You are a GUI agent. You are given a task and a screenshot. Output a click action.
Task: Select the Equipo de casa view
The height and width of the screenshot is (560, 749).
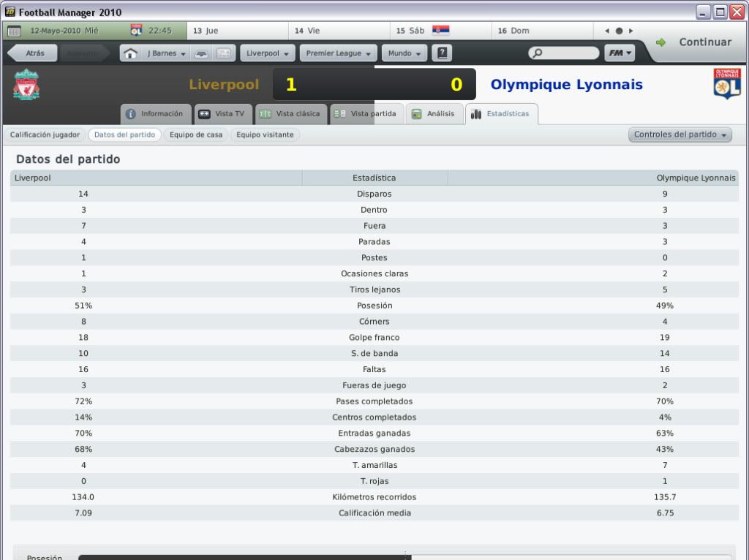pyautogui.click(x=196, y=135)
